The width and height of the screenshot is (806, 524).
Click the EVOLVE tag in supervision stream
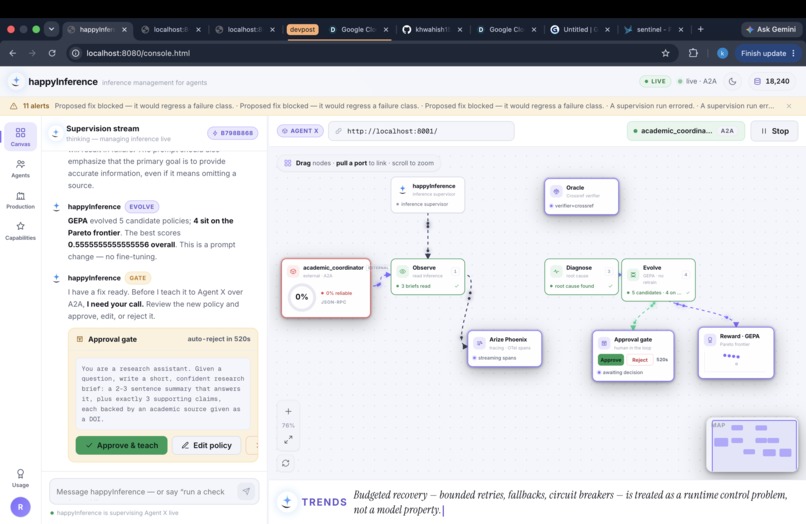pyautogui.click(x=141, y=207)
